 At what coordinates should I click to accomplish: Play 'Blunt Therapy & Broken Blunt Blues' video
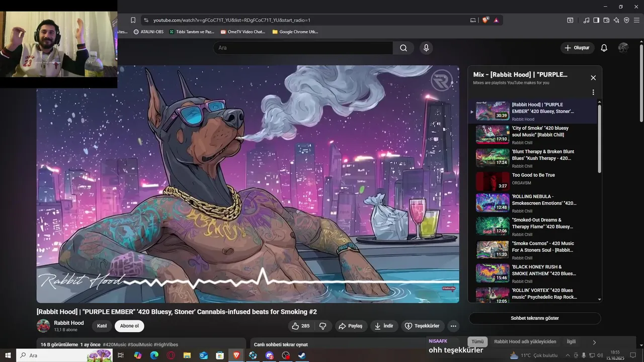533,158
